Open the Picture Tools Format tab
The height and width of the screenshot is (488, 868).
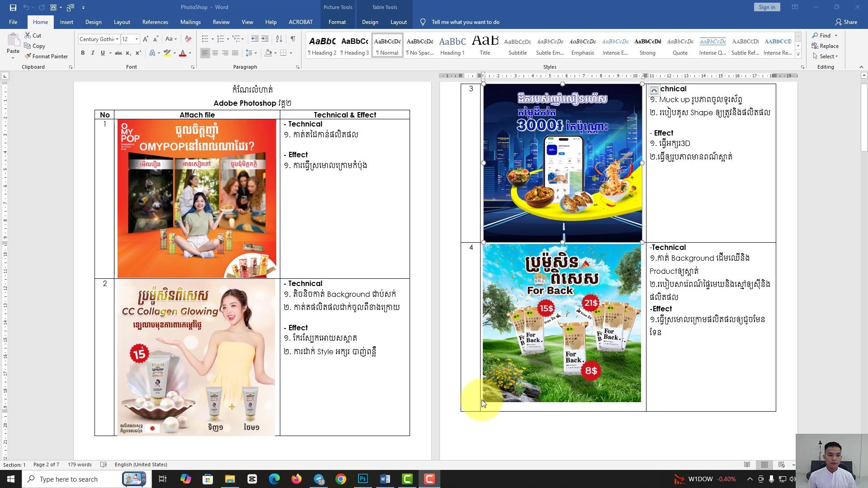coord(337,22)
